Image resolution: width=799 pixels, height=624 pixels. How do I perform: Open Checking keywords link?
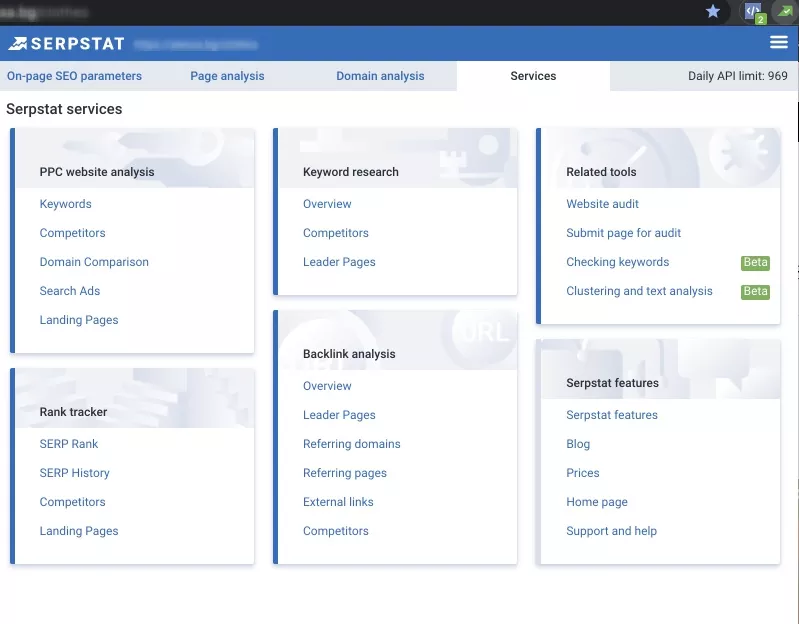pos(618,262)
